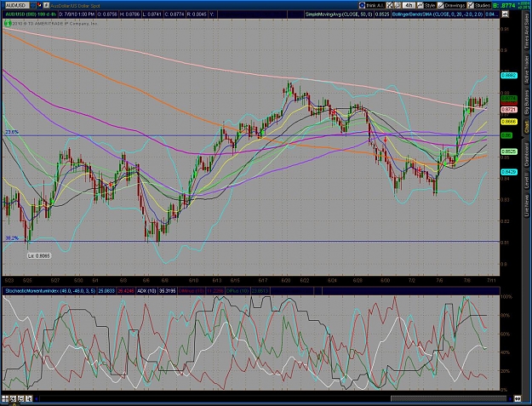This screenshot has width=532, height=406.
Task: Click the B: .8774 bid quote
Action: point(504,5)
